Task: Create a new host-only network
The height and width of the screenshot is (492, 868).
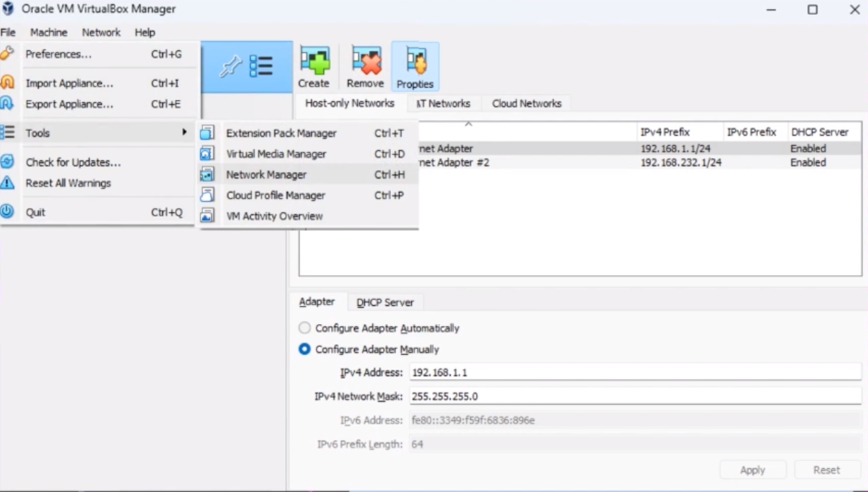Action: coord(313,67)
